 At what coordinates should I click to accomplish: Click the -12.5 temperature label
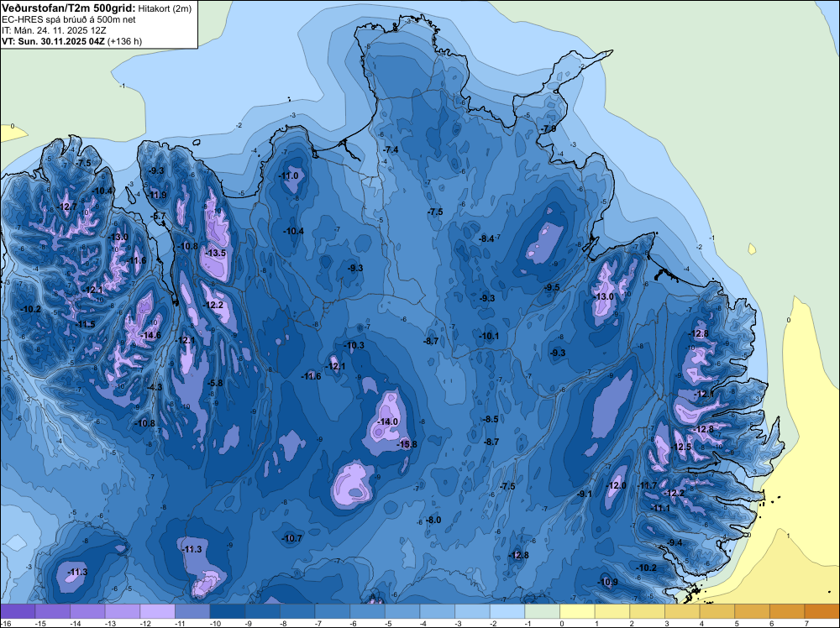[681, 447]
